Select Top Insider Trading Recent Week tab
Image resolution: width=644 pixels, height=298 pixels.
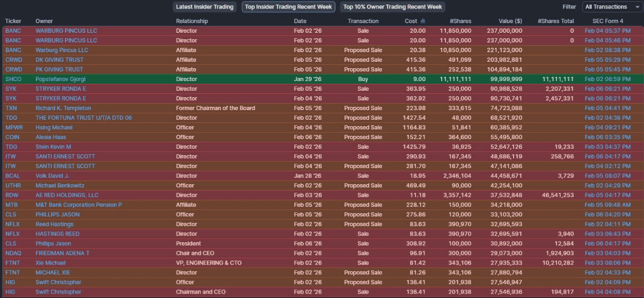[288, 7]
